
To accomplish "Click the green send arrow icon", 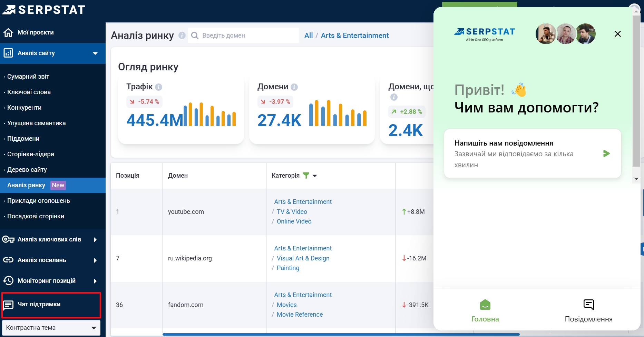I will (x=606, y=153).
